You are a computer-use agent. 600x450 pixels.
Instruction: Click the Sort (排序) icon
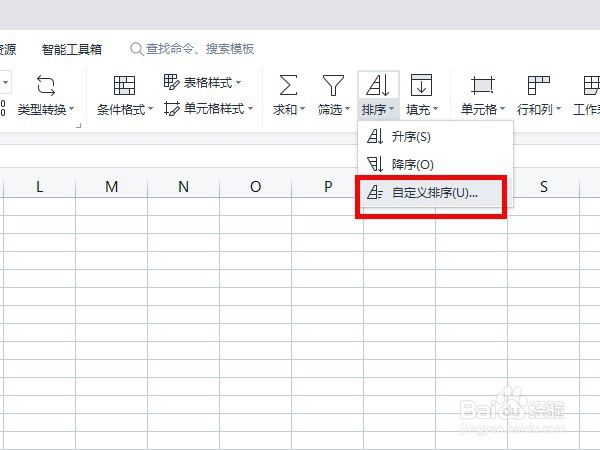(377, 85)
